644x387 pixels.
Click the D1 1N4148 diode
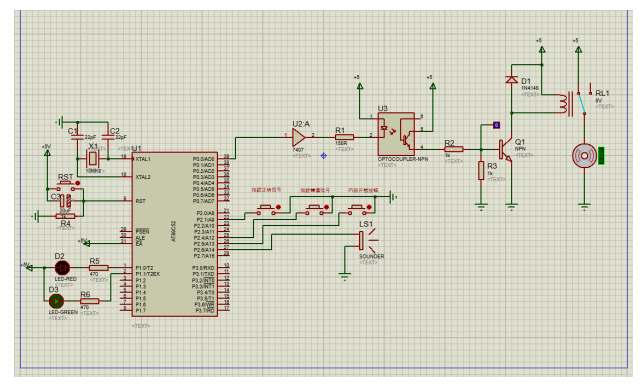[x=511, y=80]
